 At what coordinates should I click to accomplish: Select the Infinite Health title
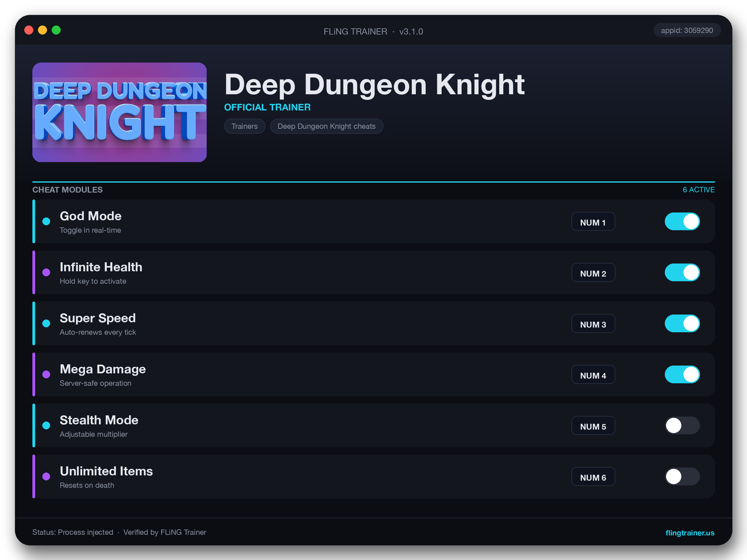pos(101,267)
